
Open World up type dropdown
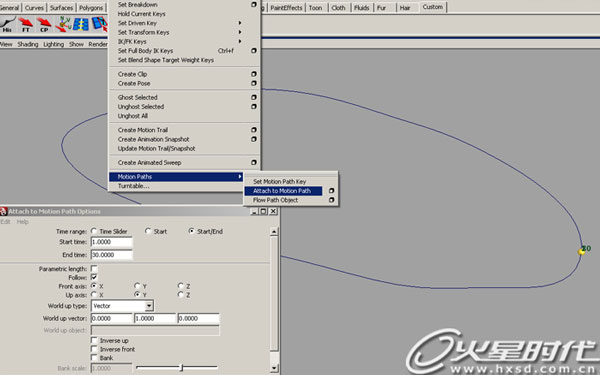(122, 306)
